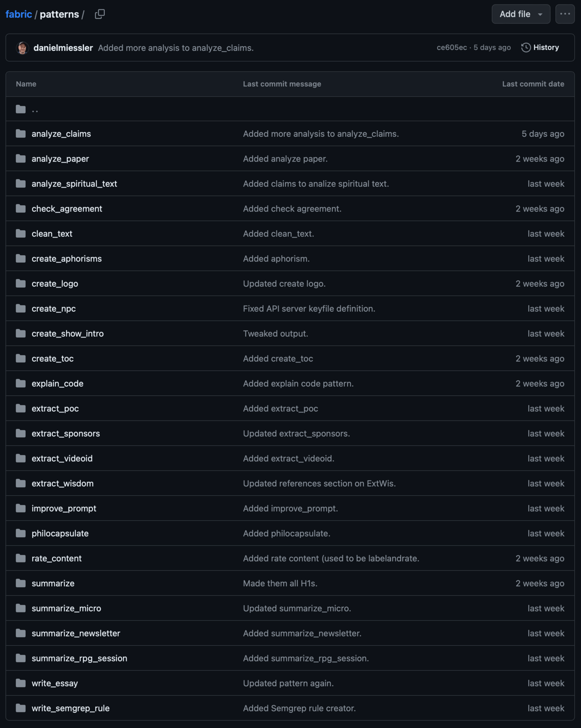Click danielmiessler's avatar image
Screen dimensions: 581x728
(x=22, y=48)
